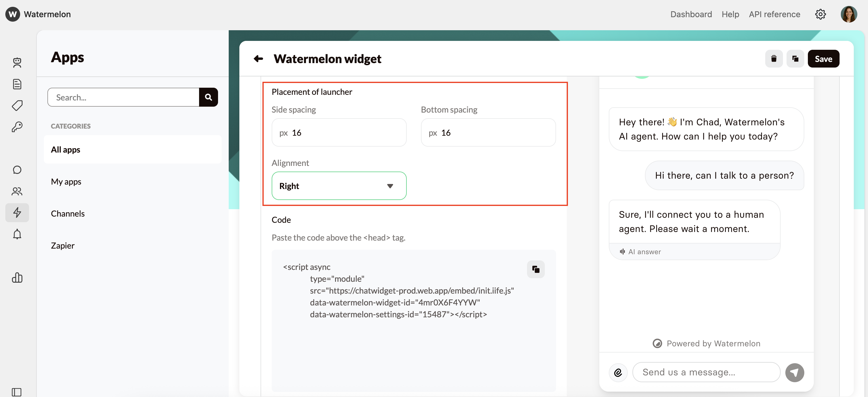868x397 pixels.
Task: Open Settings gear in top bar
Action: pos(821,14)
